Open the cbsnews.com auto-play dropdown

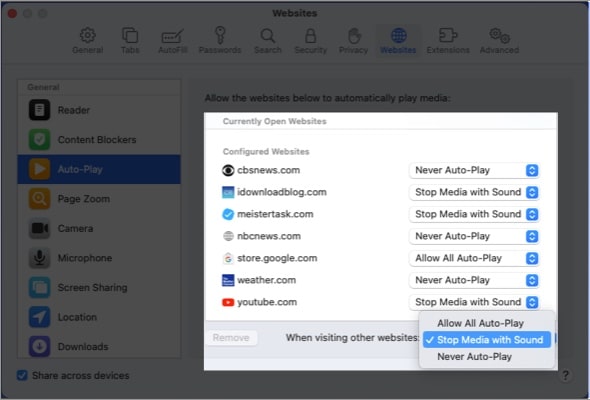474,170
